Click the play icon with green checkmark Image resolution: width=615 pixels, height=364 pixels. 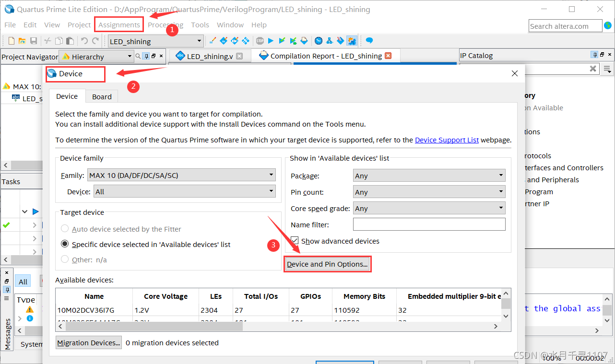click(282, 41)
